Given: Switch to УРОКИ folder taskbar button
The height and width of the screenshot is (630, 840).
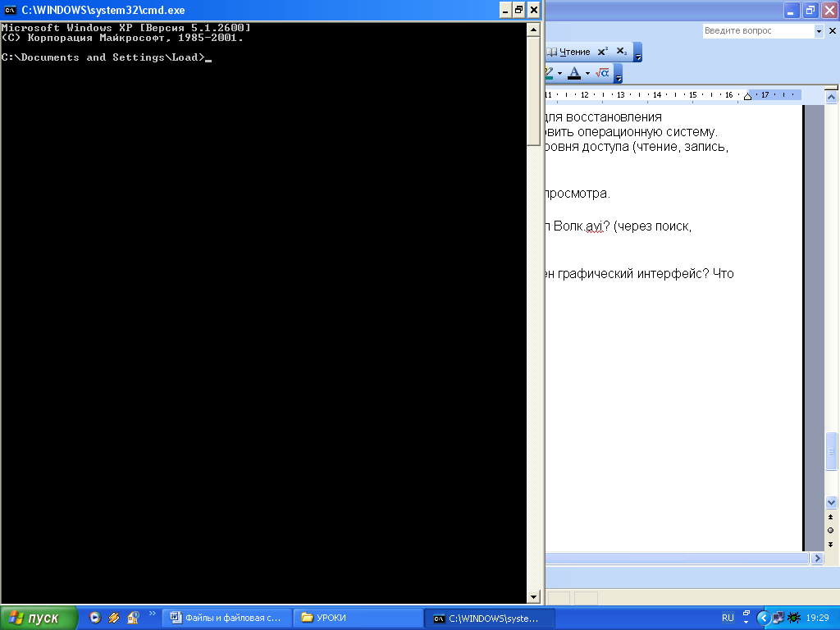Looking at the screenshot, I should pyautogui.click(x=358, y=618).
